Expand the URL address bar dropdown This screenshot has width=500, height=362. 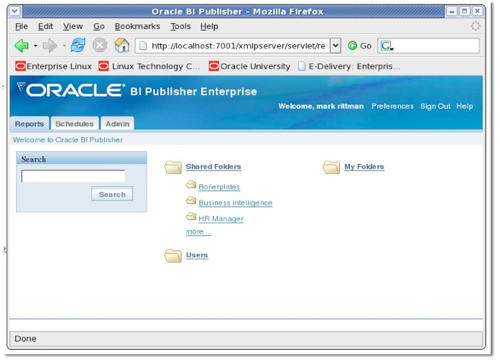(x=336, y=46)
